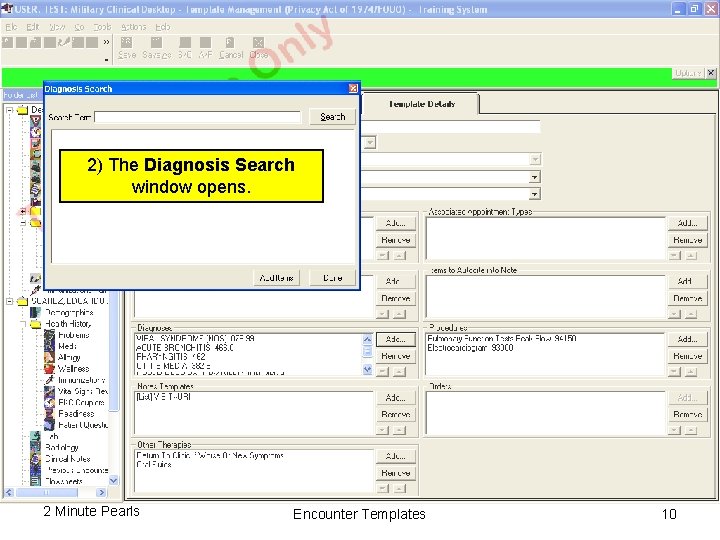Open the Actions menu
The width and height of the screenshot is (720, 540).
click(133, 27)
